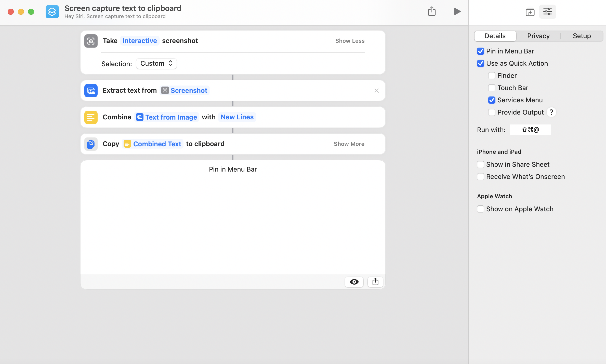Viewport: 606px width, 364px height.
Task: Click Details tab in sidebar
Action: 495,35
